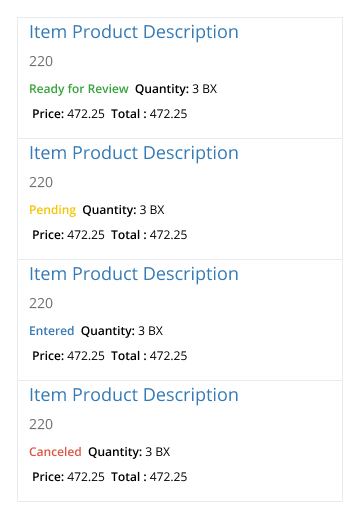
Task: Click the Total 472.25 in the Entered item
Action: 149,356
